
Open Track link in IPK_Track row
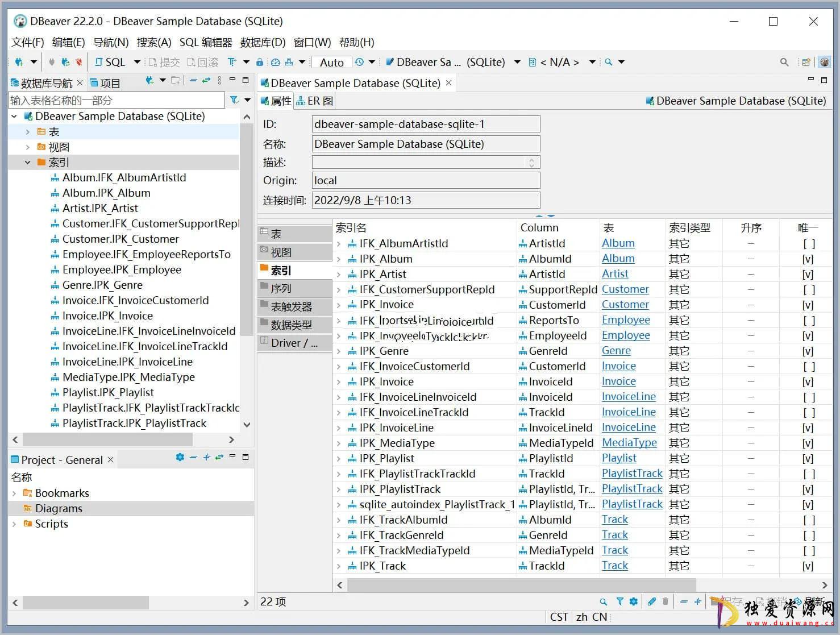(x=615, y=566)
